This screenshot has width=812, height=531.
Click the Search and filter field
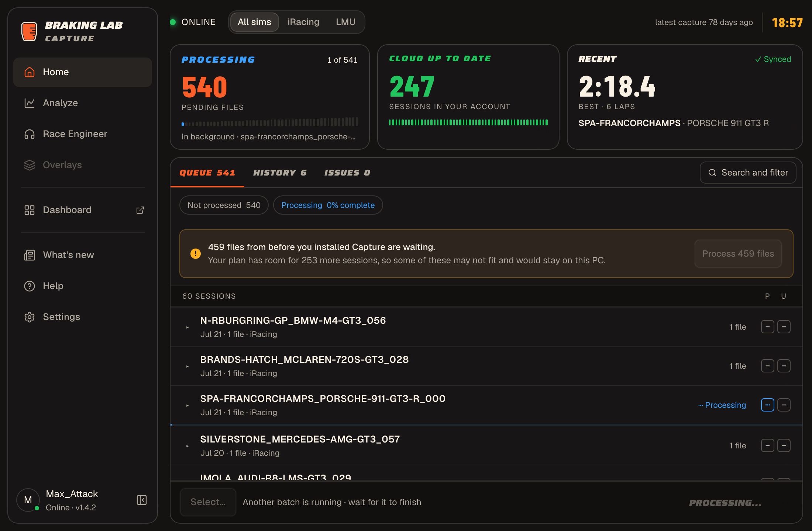click(x=748, y=173)
